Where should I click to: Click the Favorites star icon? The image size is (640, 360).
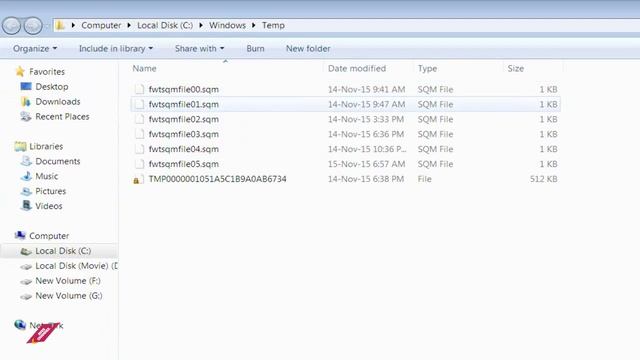[20, 71]
